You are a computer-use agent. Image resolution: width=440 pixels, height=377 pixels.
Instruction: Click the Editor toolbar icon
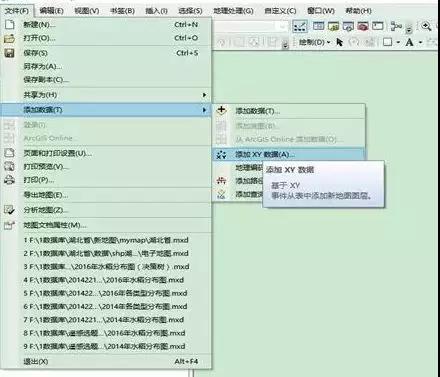click(300, 26)
